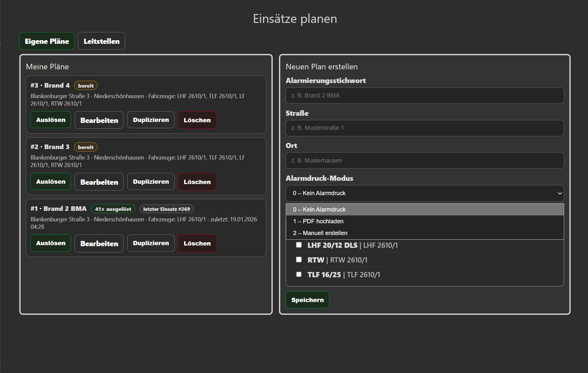The width and height of the screenshot is (588, 373).
Task: Duplicate plan #3 Brand 4
Action: click(x=151, y=120)
